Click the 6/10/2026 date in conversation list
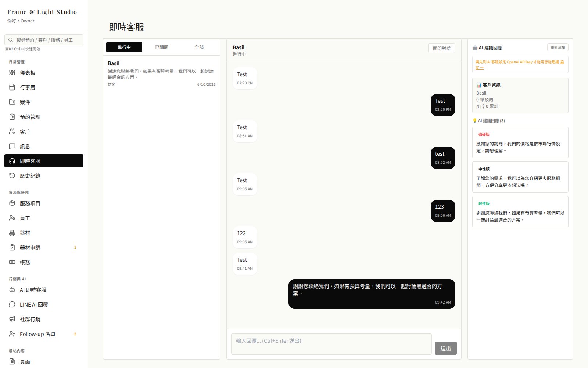The image size is (588, 368). click(x=206, y=84)
